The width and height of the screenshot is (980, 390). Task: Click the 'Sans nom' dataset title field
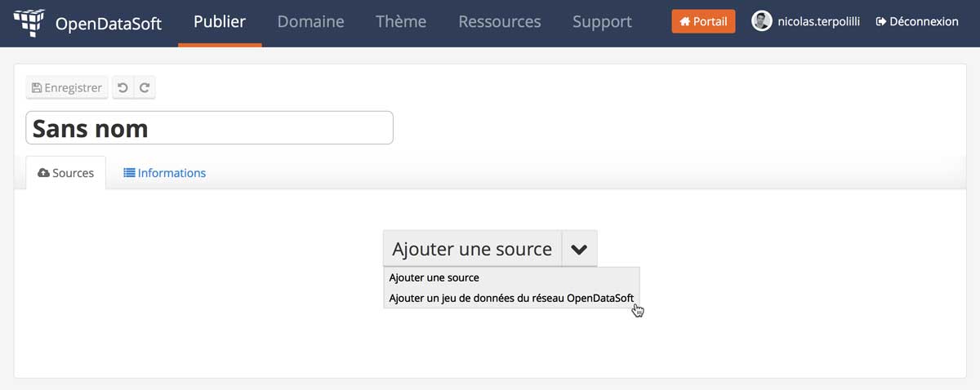pos(209,128)
